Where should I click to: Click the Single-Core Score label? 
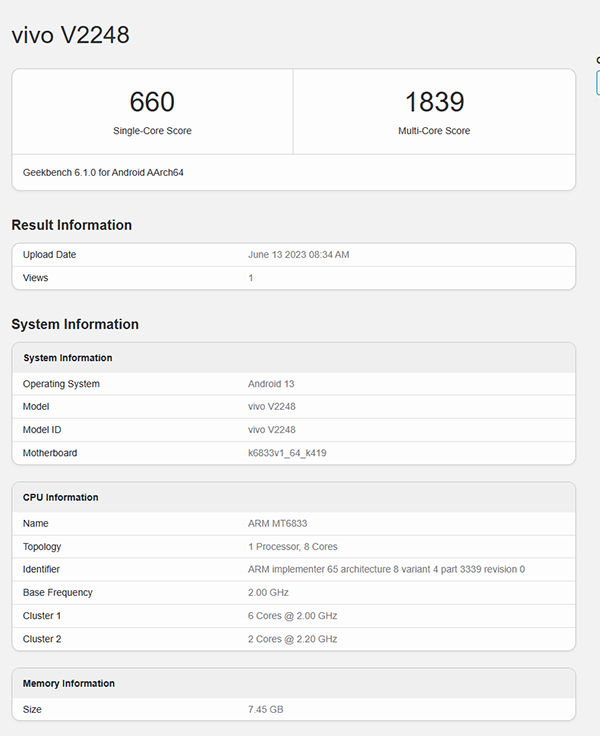152,131
